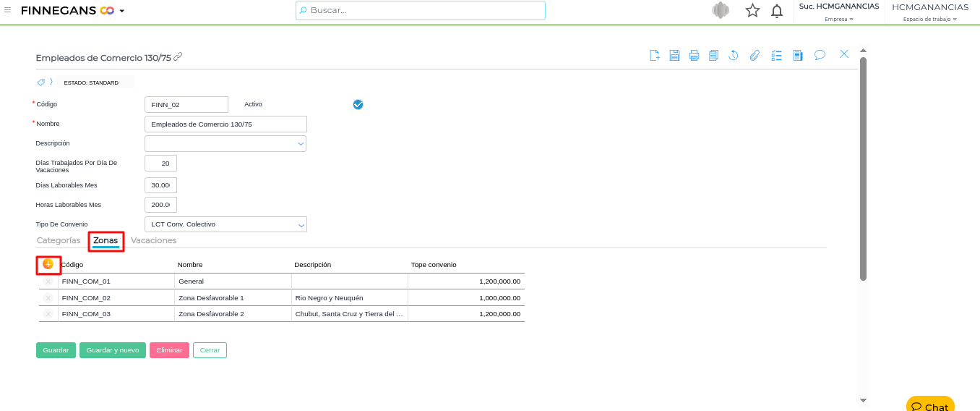Switch to the Categorías tab
Screen dimensions: 980x411
(x=59, y=240)
